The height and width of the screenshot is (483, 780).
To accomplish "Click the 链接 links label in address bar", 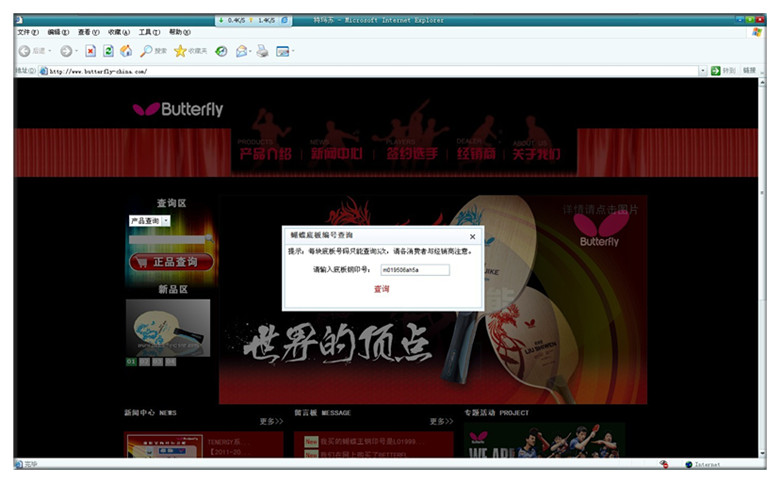I will [749, 71].
